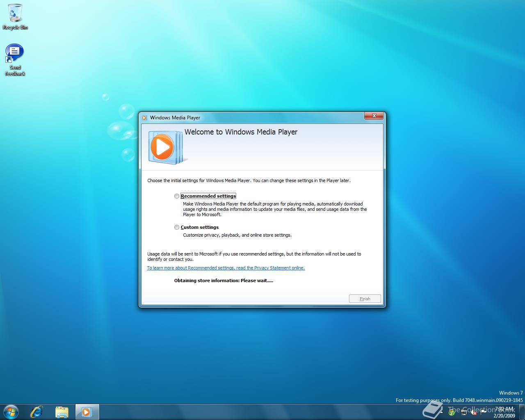Click the 'Usage data will be sent to Microsoft' text
The image size is (525, 420).
(254, 256)
